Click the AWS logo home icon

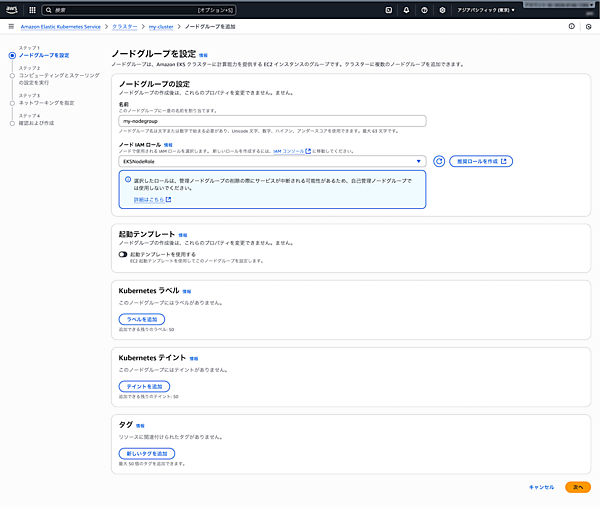pyautogui.click(x=12, y=10)
